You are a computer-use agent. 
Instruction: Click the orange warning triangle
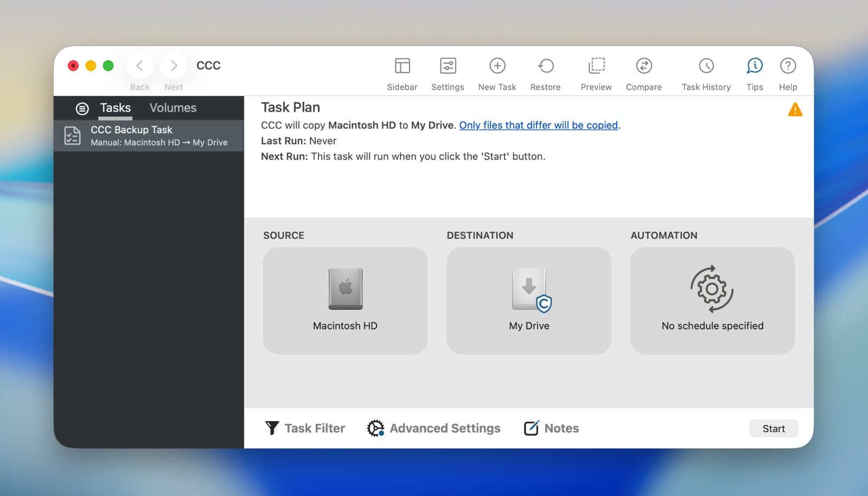[x=795, y=109]
